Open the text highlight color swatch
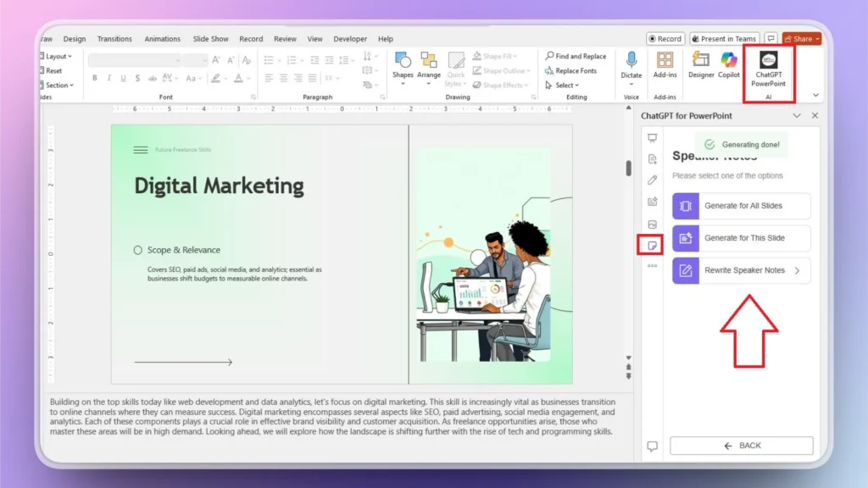The width and height of the screenshot is (868, 488). click(215, 78)
